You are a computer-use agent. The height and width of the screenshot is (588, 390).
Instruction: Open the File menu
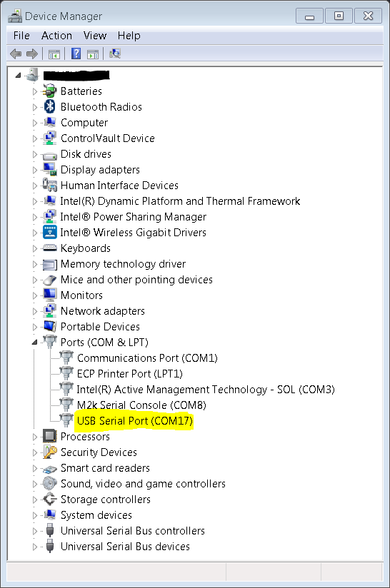21,36
